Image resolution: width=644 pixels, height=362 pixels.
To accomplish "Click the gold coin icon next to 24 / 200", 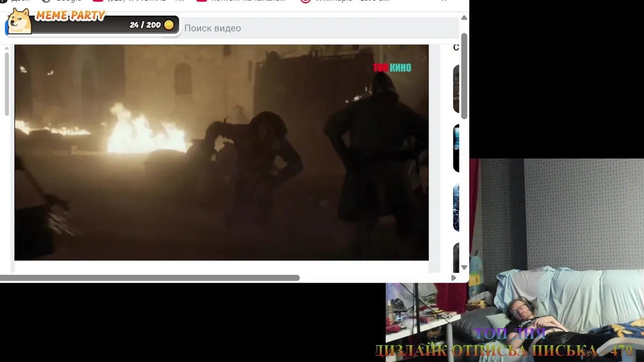I will [169, 25].
